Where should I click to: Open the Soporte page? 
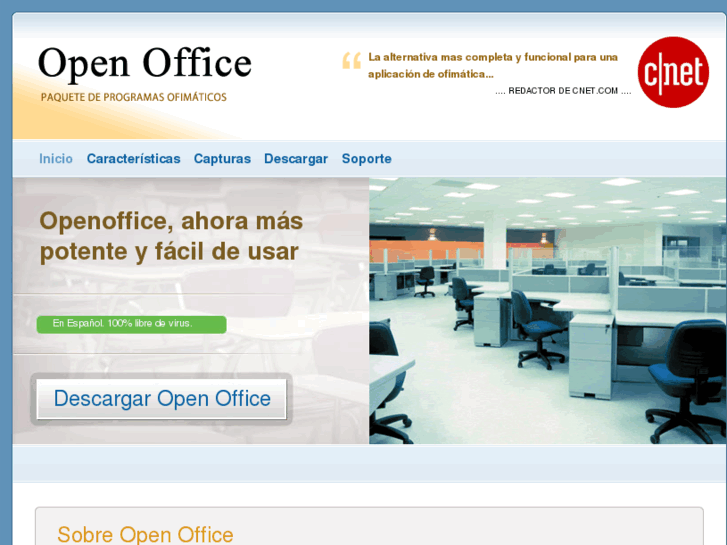point(366,159)
